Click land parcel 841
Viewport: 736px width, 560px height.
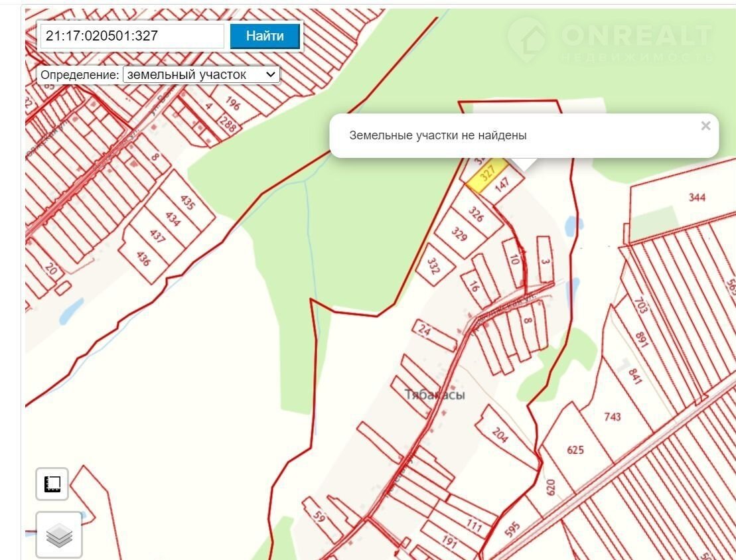[x=634, y=376]
